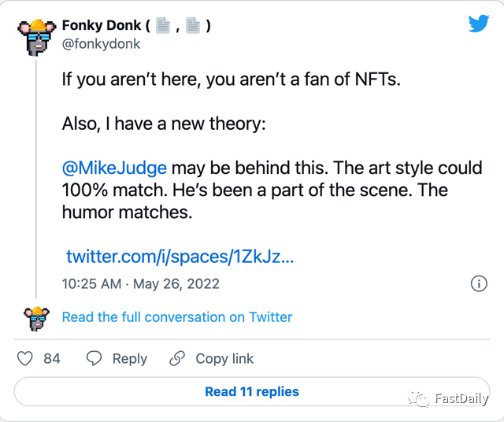Screen dimensions: 504x422
Task: Open the twitter.com/i/spaces link
Action: click(180, 257)
